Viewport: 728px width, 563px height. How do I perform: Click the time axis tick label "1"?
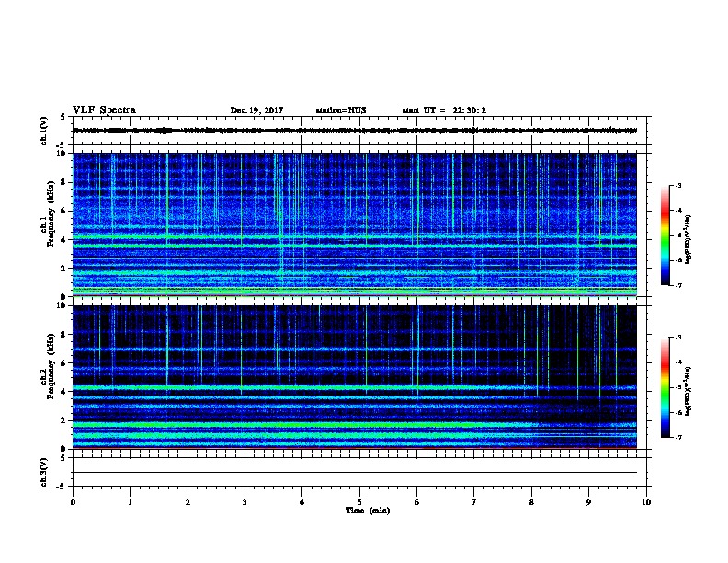point(130,502)
